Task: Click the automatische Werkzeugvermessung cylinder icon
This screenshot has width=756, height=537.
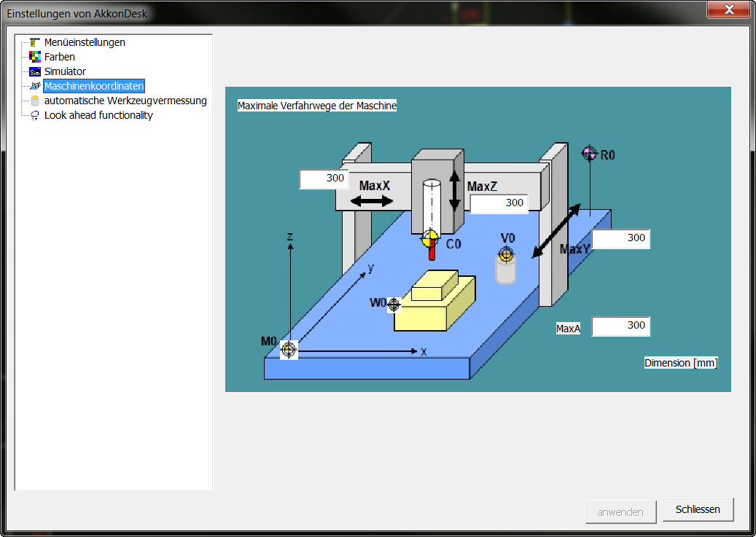Action: 34,101
